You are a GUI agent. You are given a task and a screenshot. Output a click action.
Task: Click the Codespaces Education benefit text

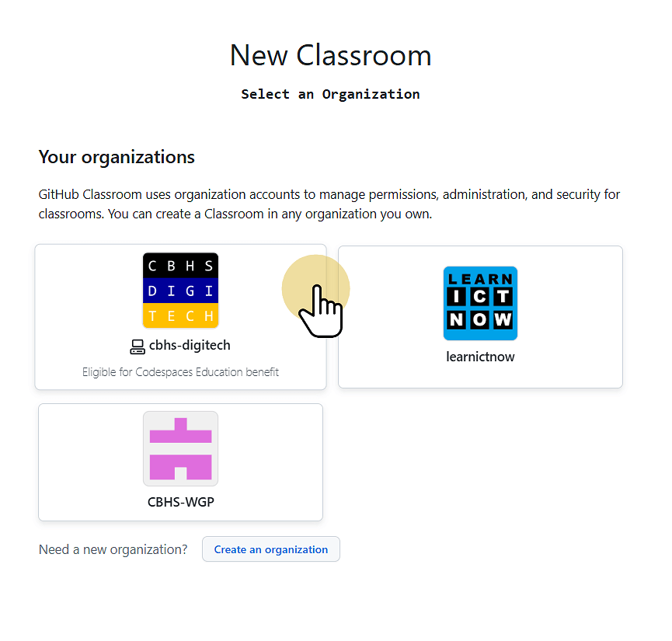click(180, 371)
